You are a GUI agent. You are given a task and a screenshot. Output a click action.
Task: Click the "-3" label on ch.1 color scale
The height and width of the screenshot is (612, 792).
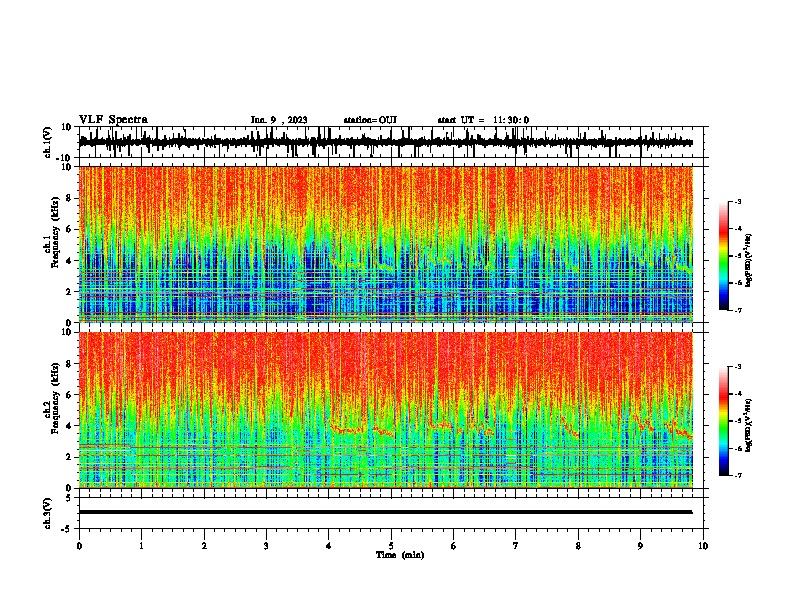738,202
